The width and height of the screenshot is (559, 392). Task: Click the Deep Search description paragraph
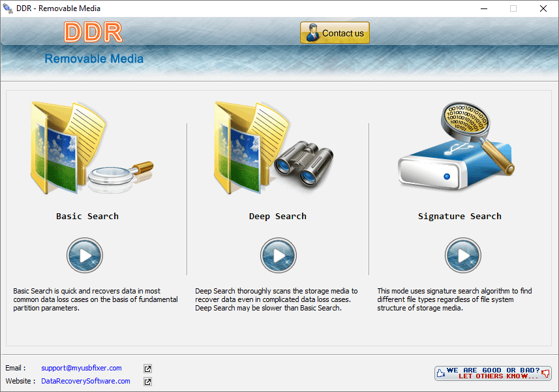[x=277, y=299]
